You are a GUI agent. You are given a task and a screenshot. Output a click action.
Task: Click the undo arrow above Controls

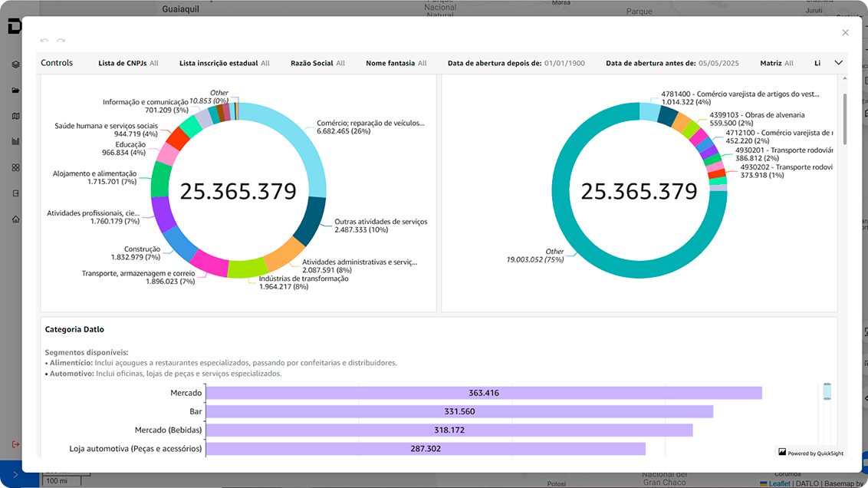[x=44, y=41]
